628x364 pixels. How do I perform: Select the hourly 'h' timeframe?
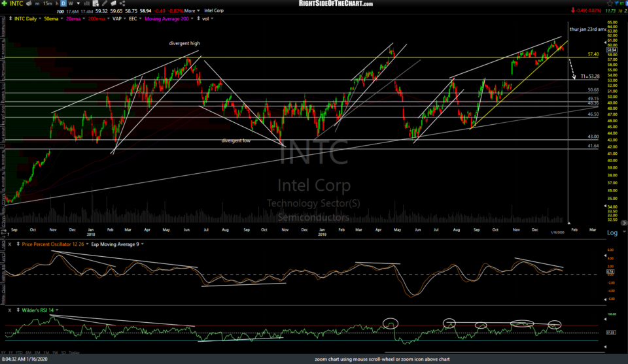56,4
